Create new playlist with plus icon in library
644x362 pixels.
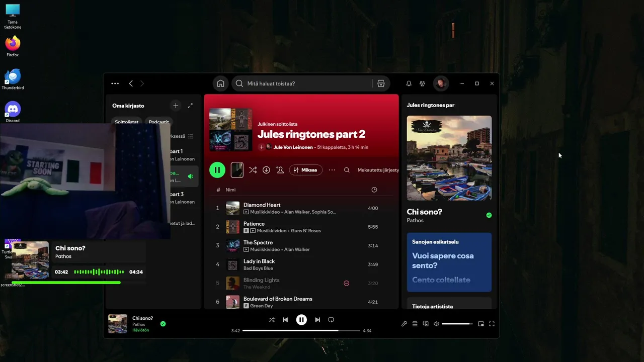176,106
